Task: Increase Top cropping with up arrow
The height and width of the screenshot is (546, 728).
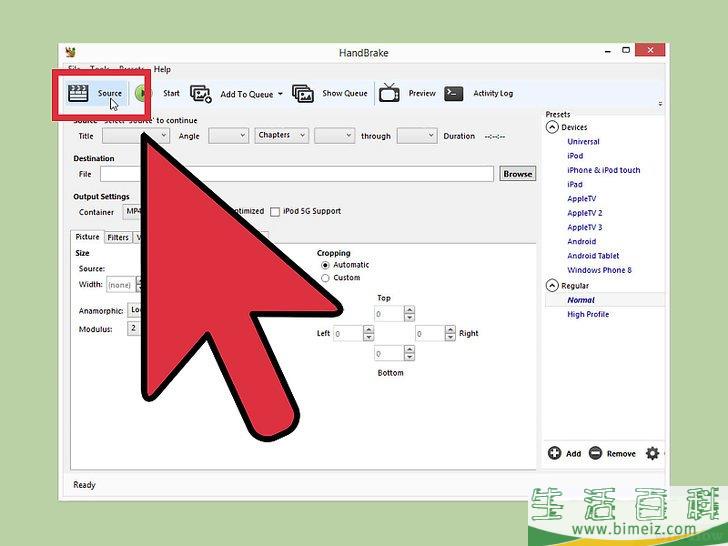Action: tap(409, 310)
